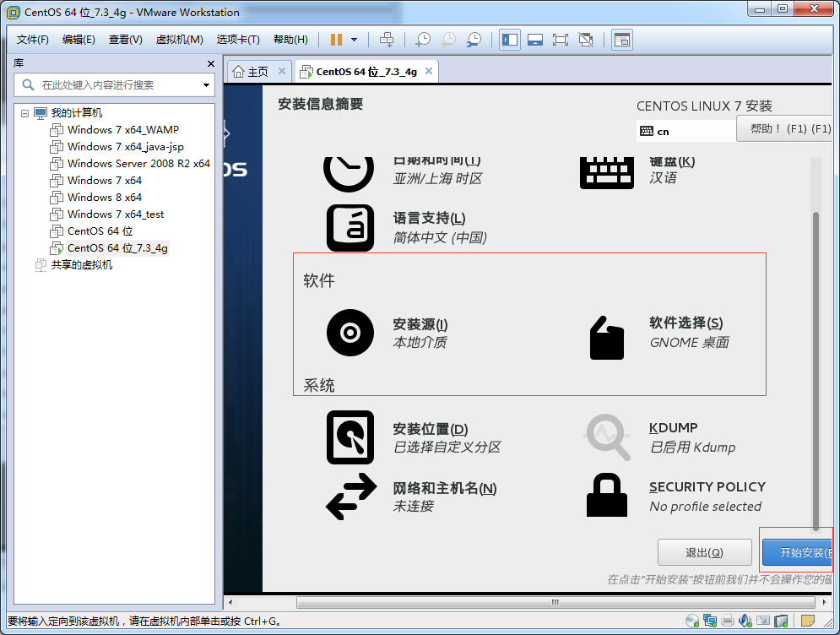
Task: Enter full screen mode from toolbar
Action: (x=561, y=40)
